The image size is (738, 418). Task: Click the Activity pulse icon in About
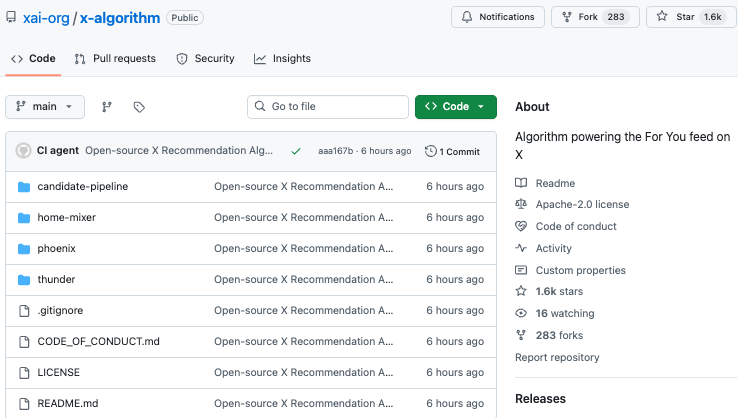point(521,248)
